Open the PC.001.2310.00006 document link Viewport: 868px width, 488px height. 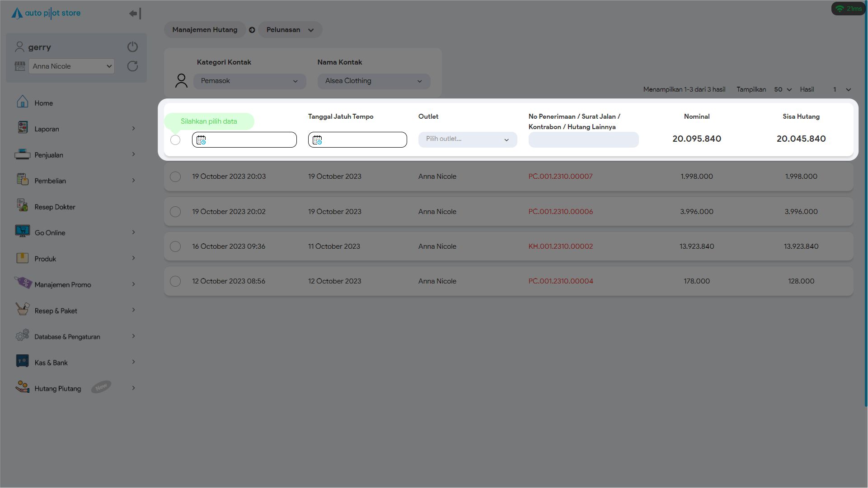tap(560, 212)
